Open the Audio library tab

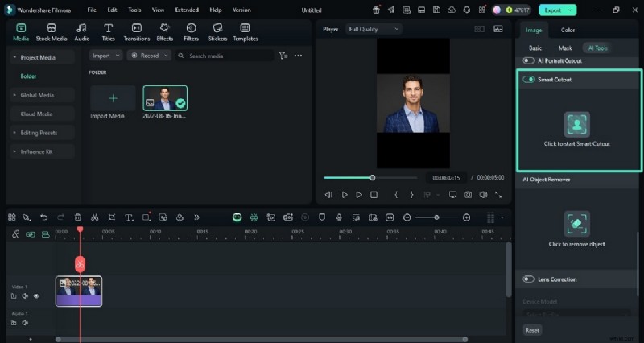[x=82, y=32]
